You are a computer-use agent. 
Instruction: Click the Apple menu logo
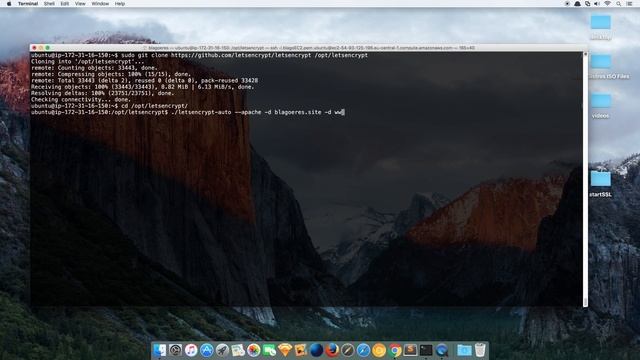pos(9,4)
